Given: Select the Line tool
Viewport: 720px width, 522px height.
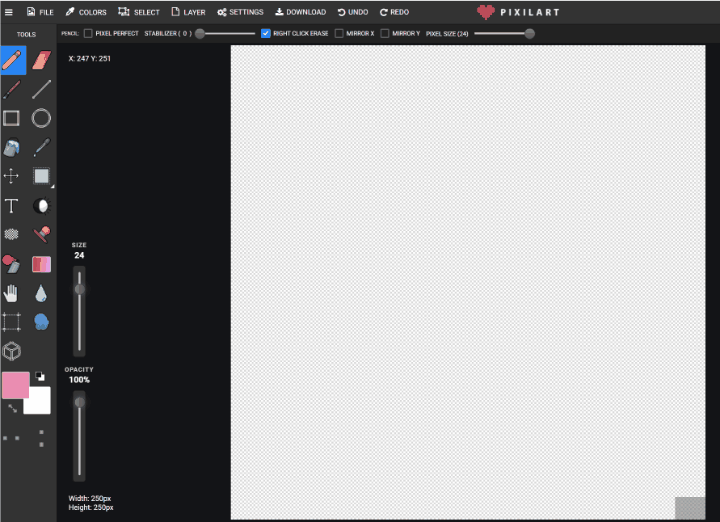Looking at the screenshot, I should coord(41,90).
